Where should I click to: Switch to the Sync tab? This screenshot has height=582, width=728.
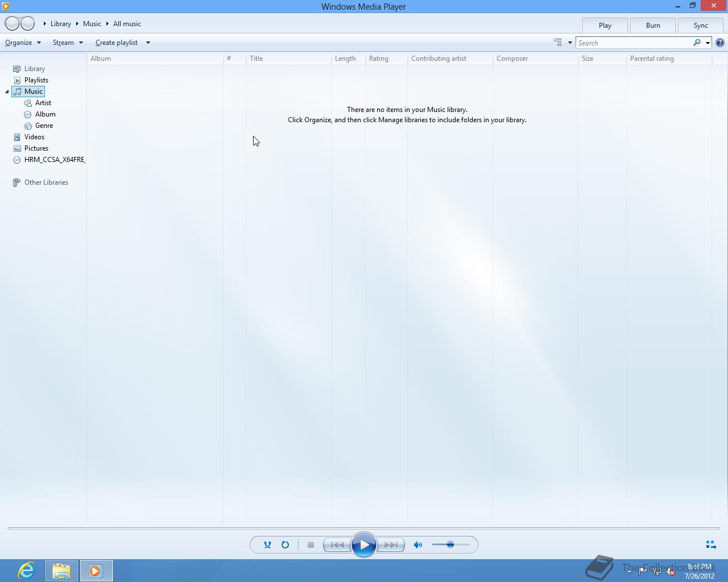[x=701, y=26]
